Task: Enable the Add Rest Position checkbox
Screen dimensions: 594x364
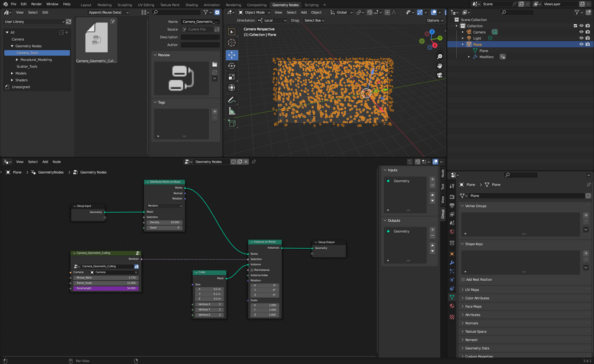Action: point(463,279)
